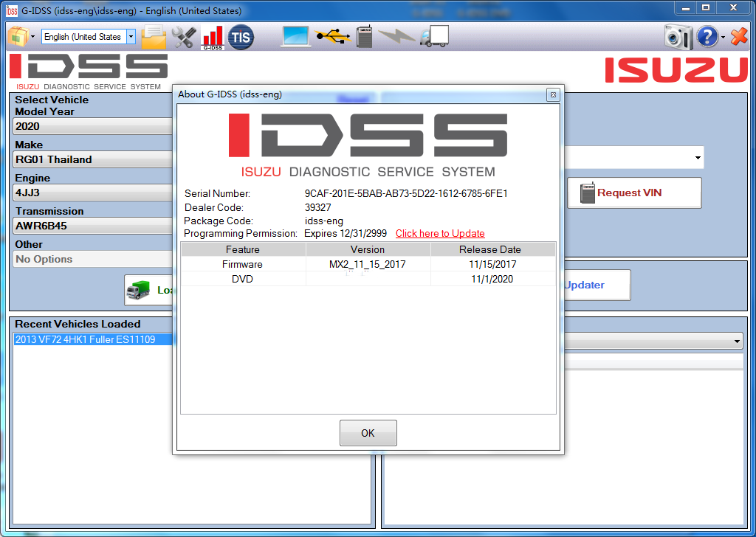Image resolution: width=756 pixels, height=537 pixels.
Task: Close the About G-IDSS dialog with X
Action: click(553, 95)
